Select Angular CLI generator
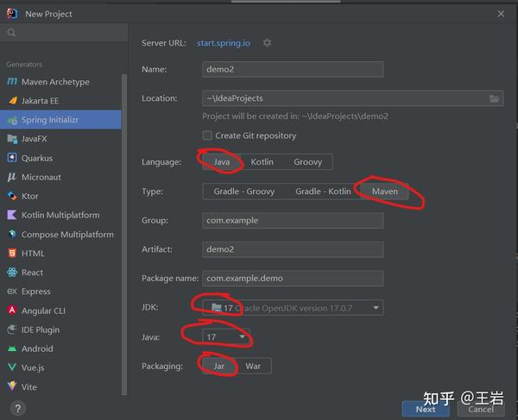 (x=60, y=310)
